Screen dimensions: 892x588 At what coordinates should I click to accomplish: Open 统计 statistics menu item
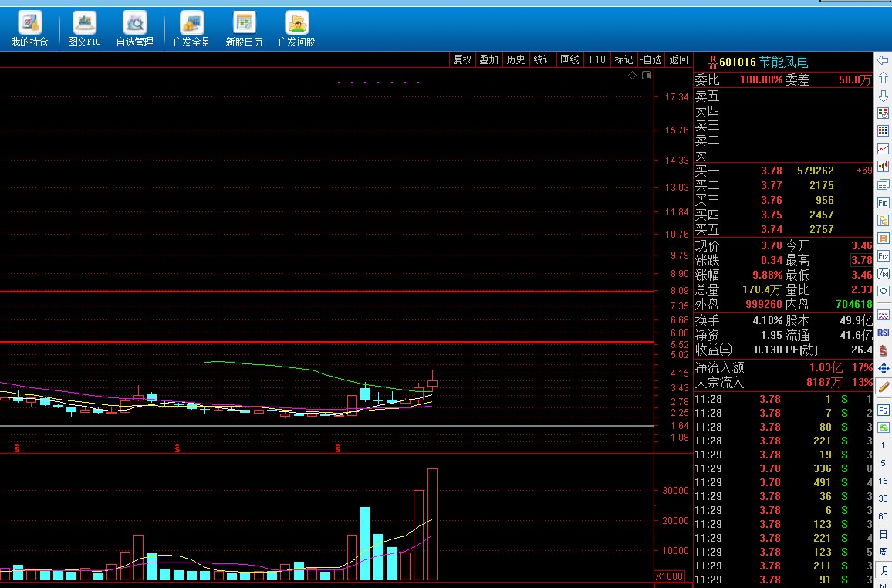tap(542, 59)
